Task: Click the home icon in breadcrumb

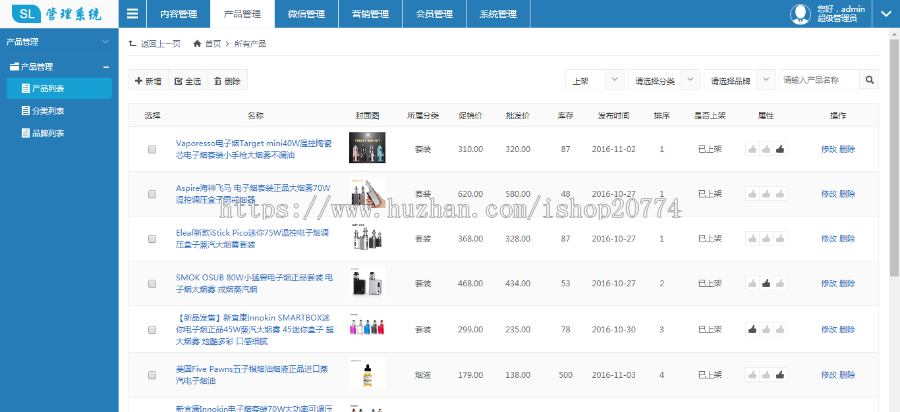Action: 198,44
